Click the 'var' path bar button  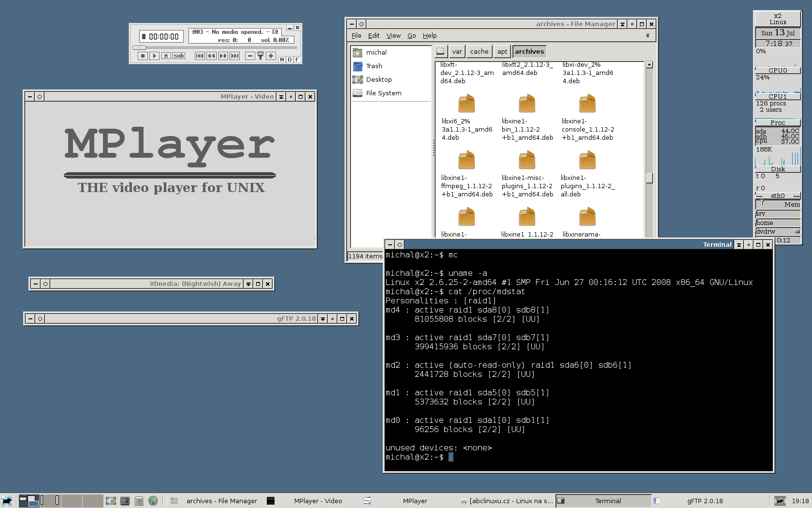pyautogui.click(x=457, y=52)
